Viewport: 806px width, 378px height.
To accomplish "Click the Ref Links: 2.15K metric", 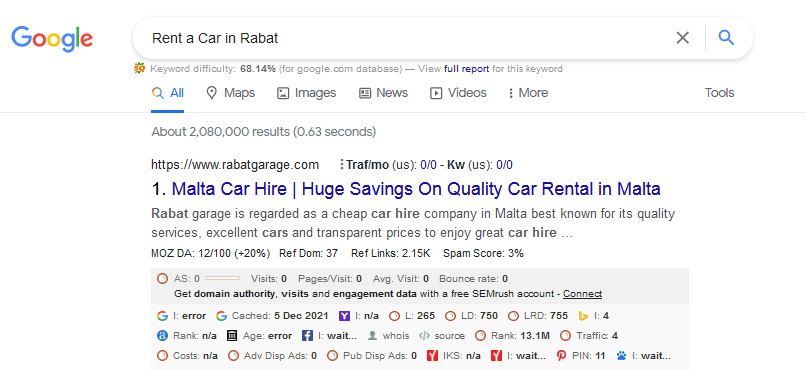I will [391, 254].
